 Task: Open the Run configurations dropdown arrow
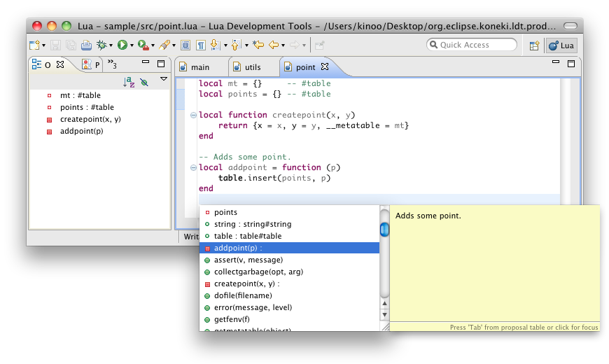(132, 45)
